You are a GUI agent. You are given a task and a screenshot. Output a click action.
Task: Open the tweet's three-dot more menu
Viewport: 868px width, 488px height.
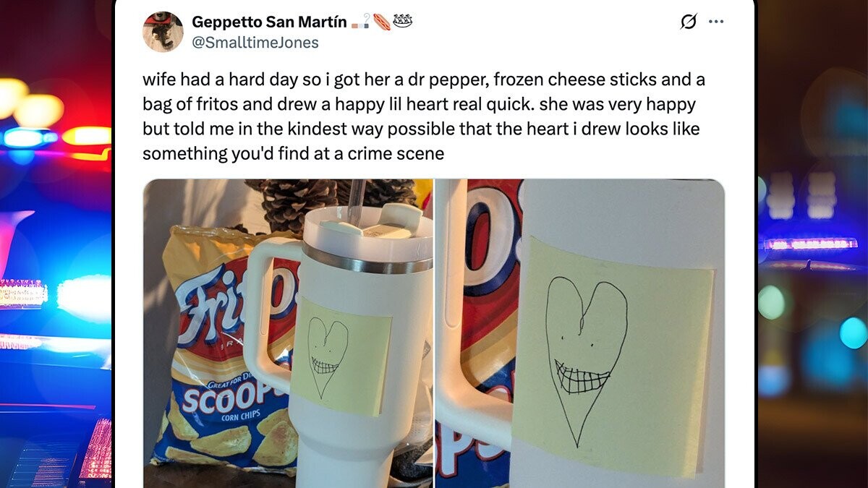click(x=716, y=22)
